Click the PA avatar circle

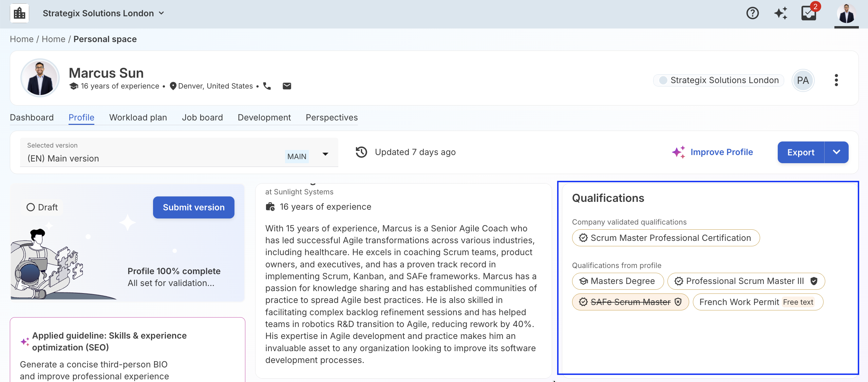(x=803, y=80)
